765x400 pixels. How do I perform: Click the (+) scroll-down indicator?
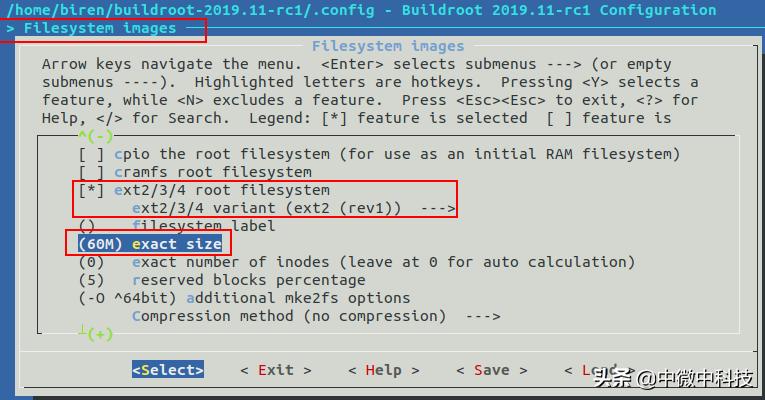pos(96,334)
